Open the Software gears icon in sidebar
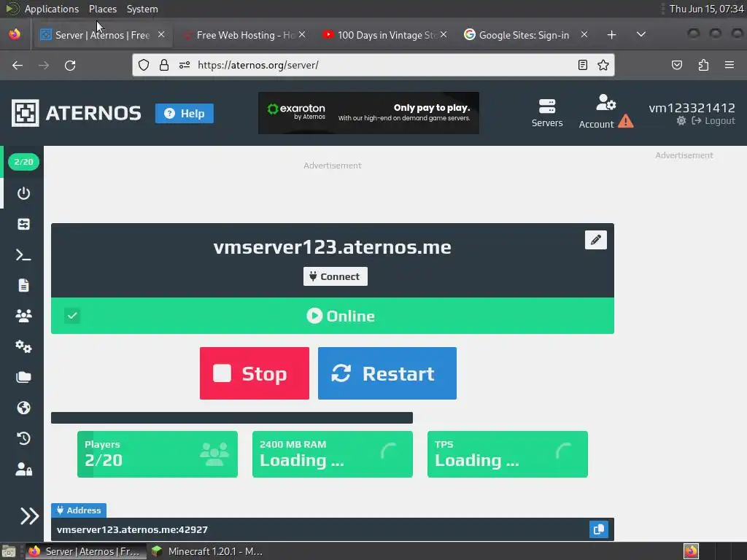This screenshot has height=560, width=747. pos(23,346)
